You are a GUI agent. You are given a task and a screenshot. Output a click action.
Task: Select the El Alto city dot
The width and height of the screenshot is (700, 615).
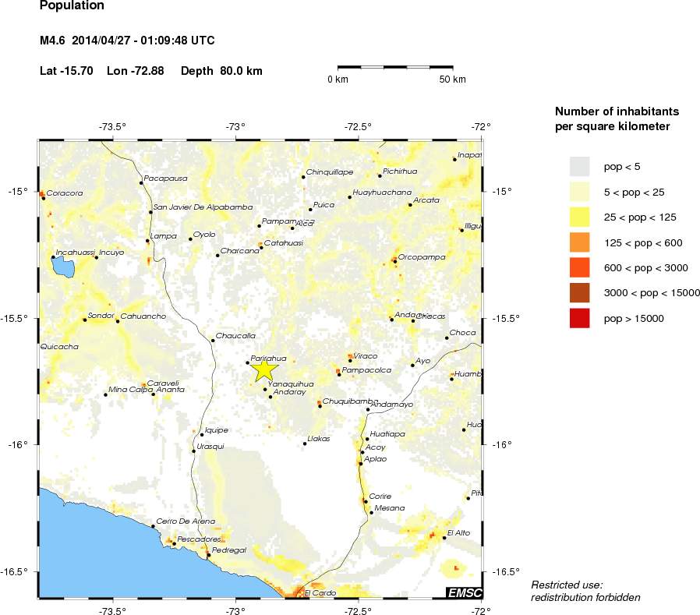tap(444, 538)
